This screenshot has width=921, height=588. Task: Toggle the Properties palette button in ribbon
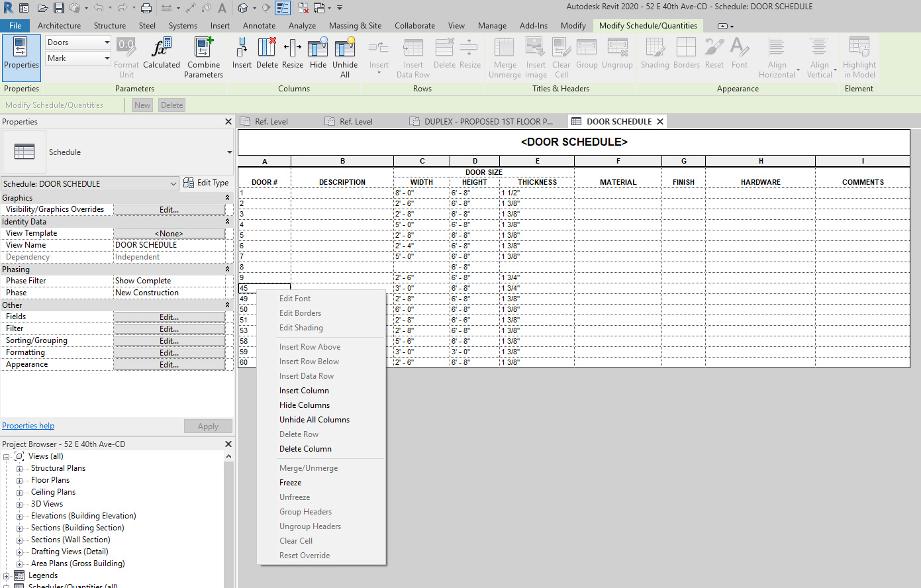pos(21,53)
